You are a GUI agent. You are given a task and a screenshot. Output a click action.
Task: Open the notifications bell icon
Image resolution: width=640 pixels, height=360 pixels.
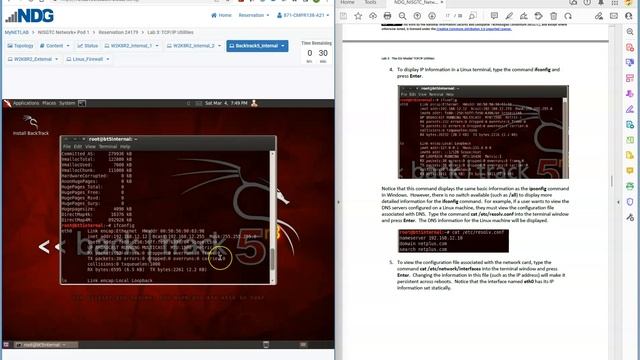tap(601, 2)
